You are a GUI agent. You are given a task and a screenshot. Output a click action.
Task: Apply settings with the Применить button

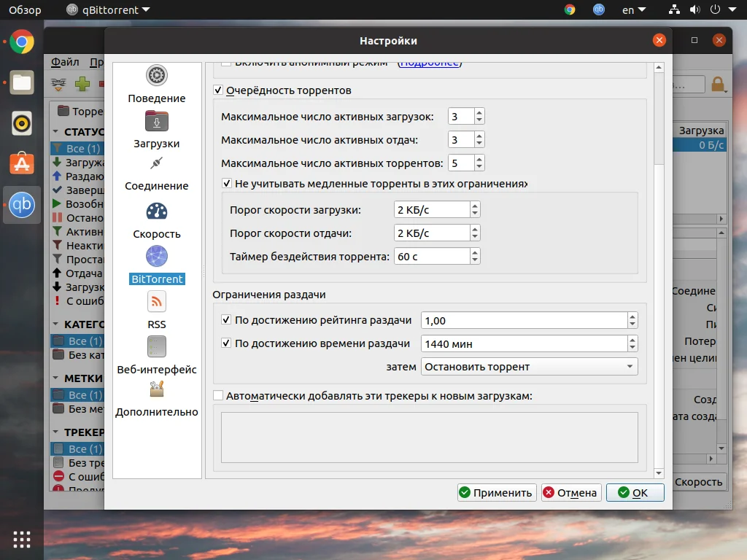pos(496,492)
